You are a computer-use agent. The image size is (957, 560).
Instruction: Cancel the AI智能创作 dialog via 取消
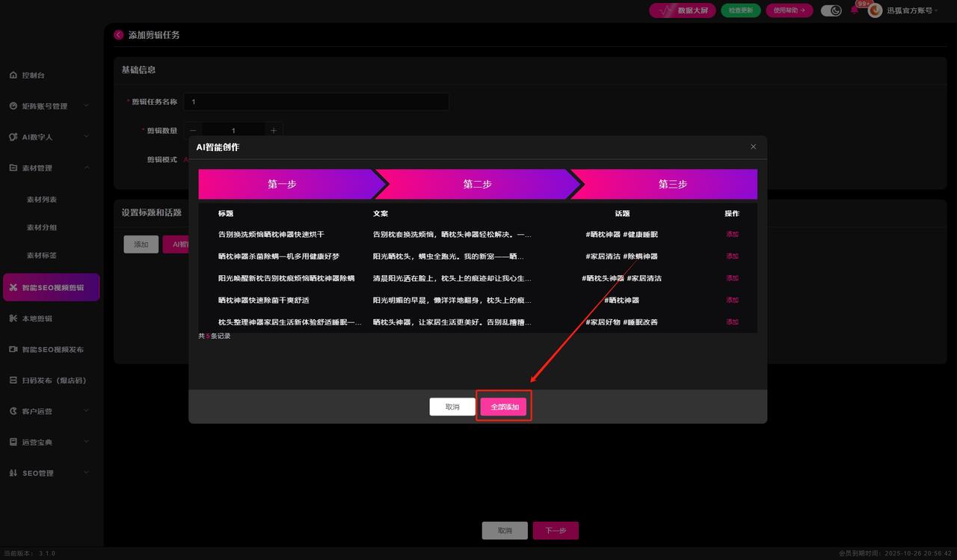coord(452,407)
